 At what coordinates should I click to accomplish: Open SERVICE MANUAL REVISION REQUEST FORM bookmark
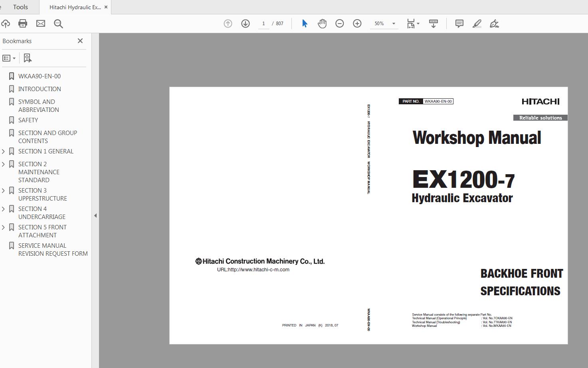53,250
